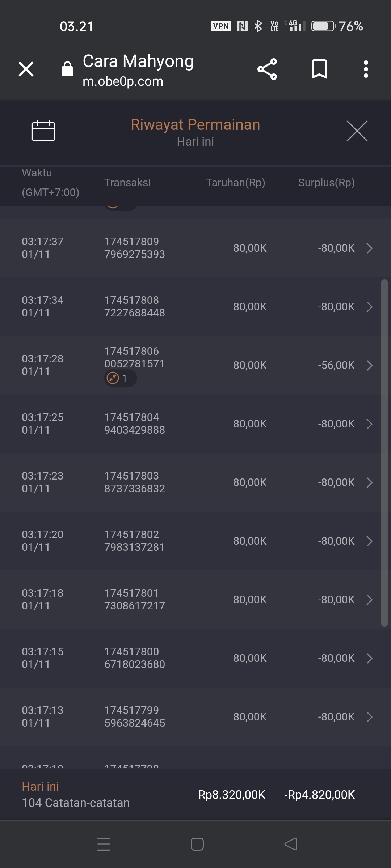
Task: Open the browser three-dot menu
Action: pyautogui.click(x=366, y=69)
